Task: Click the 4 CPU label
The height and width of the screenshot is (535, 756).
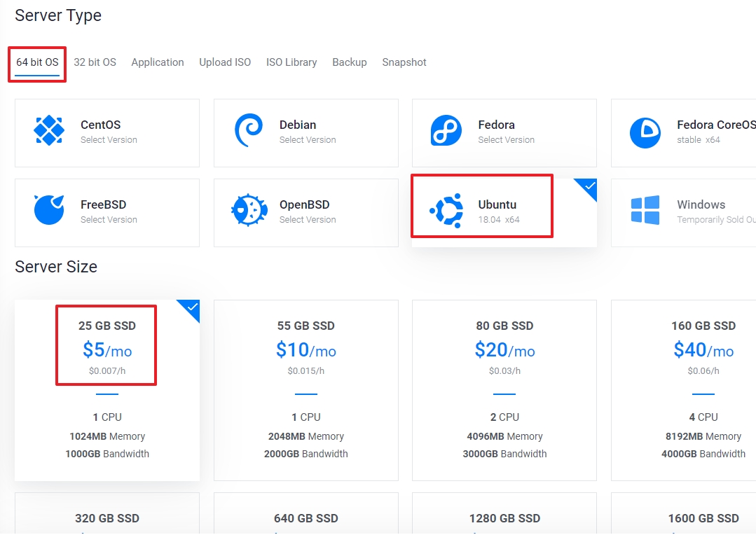Action: pos(703,417)
